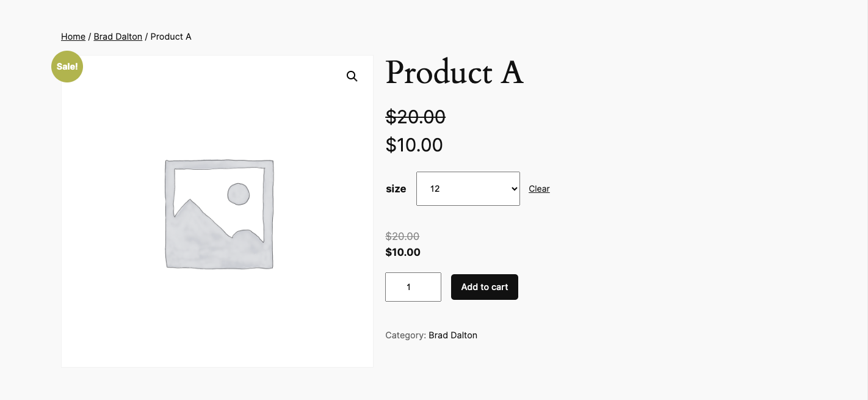Click the small grey crossed-out $20.00

click(x=402, y=236)
